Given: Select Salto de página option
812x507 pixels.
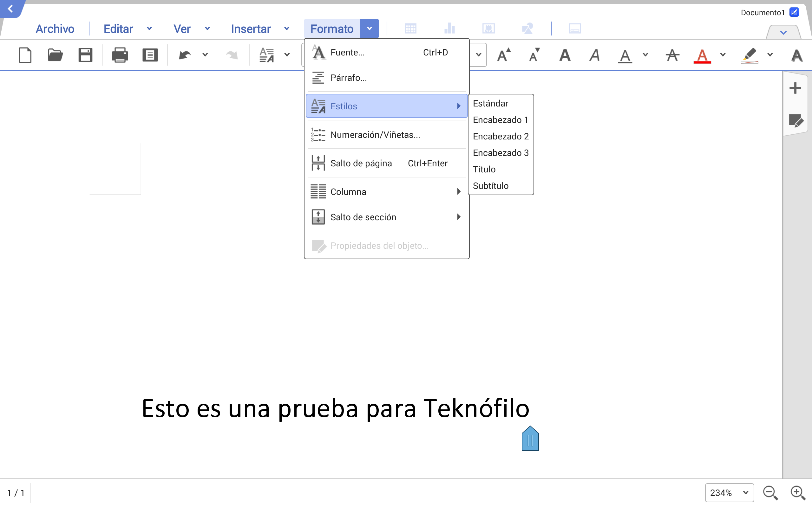Looking at the screenshot, I should coord(361,163).
